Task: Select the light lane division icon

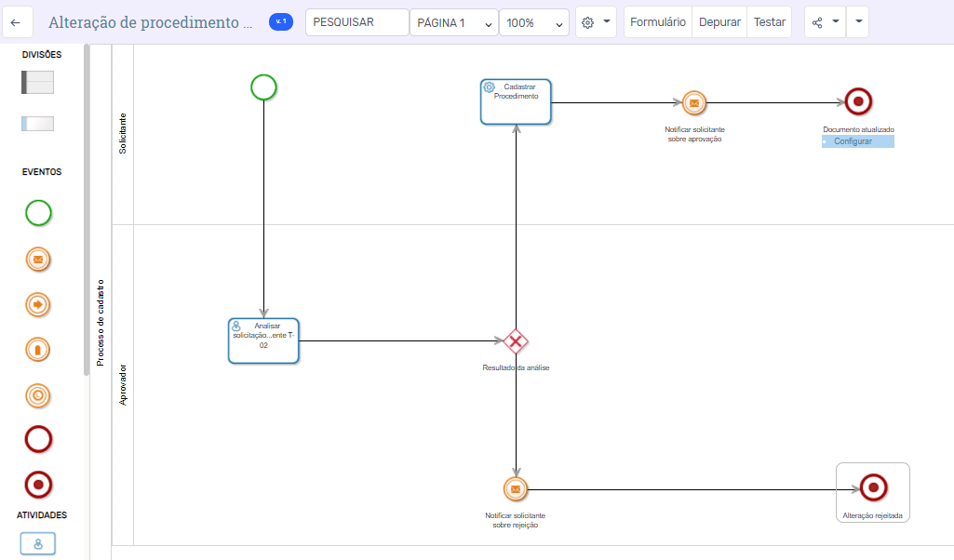Action: [x=36, y=122]
